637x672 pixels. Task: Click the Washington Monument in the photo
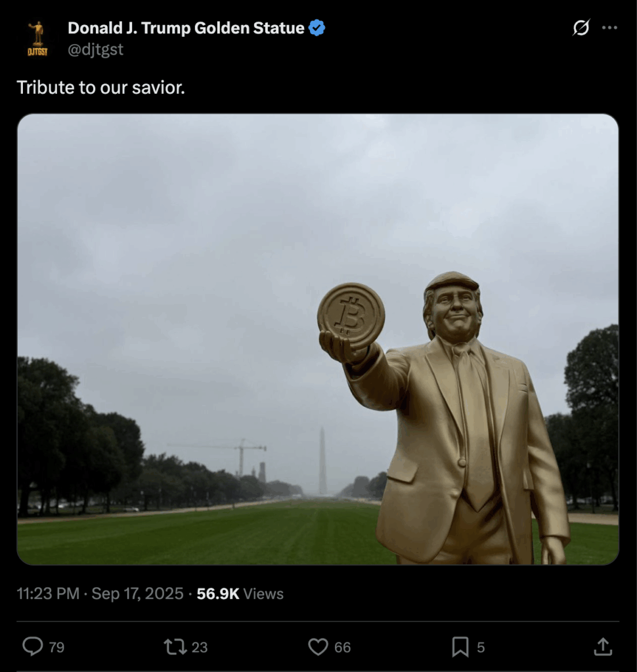click(322, 461)
